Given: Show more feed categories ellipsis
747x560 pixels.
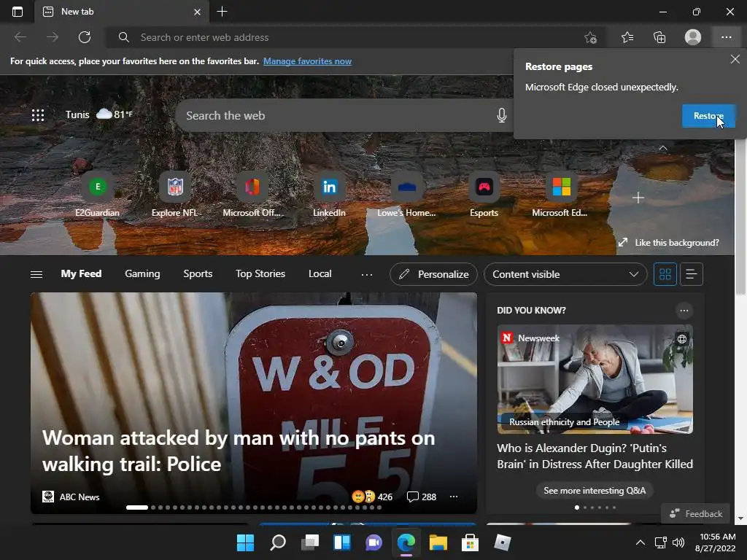Looking at the screenshot, I should [x=367, y=274].
